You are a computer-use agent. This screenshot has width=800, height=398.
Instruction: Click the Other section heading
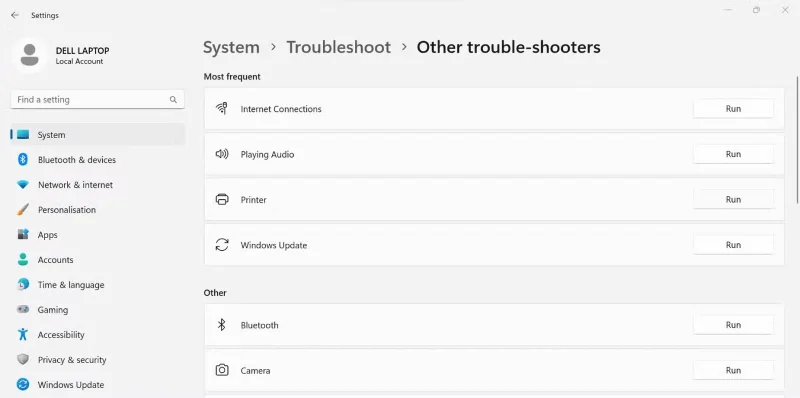215,293
